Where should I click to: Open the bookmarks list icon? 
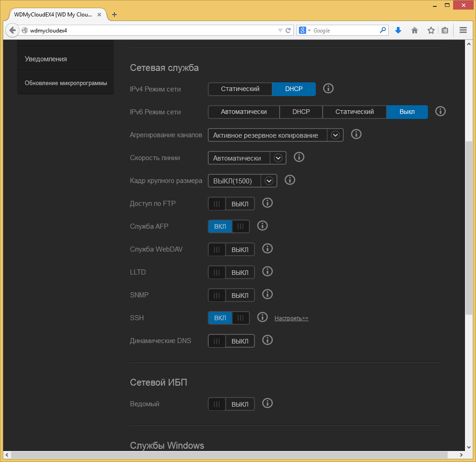(445, 30)
